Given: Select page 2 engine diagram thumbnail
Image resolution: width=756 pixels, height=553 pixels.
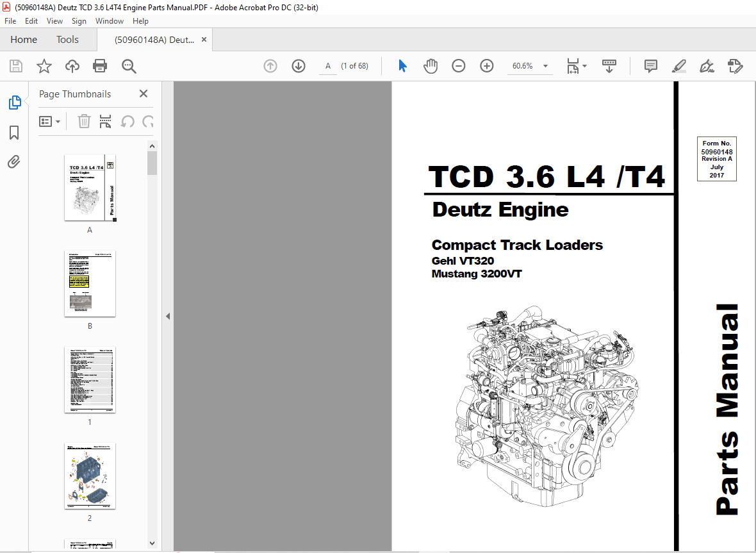Looking at the screenshot, I should 90,476.
